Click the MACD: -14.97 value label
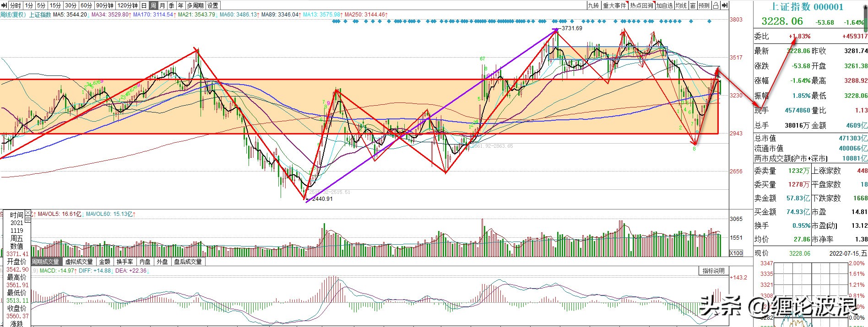 57,271
